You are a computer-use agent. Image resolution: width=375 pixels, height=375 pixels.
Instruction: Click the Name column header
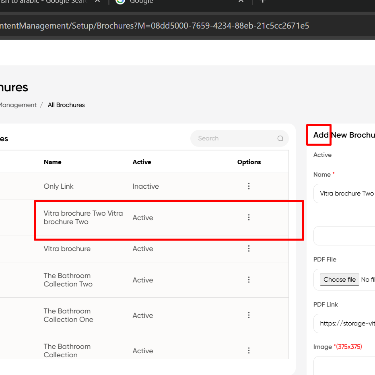click(52, 162)
